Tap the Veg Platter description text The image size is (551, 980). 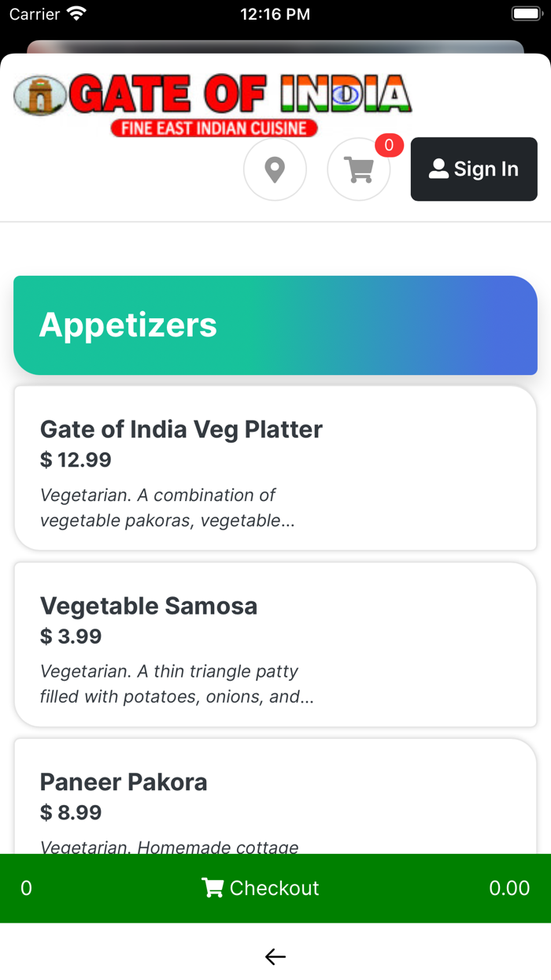coord(168,508)
